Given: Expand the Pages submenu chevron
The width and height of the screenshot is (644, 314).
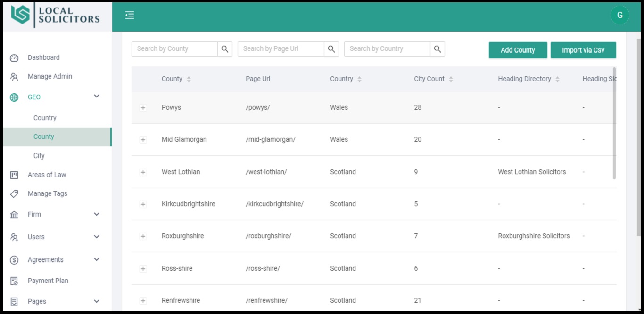Looking at the screenshot, I should click(x=97, y=301).
